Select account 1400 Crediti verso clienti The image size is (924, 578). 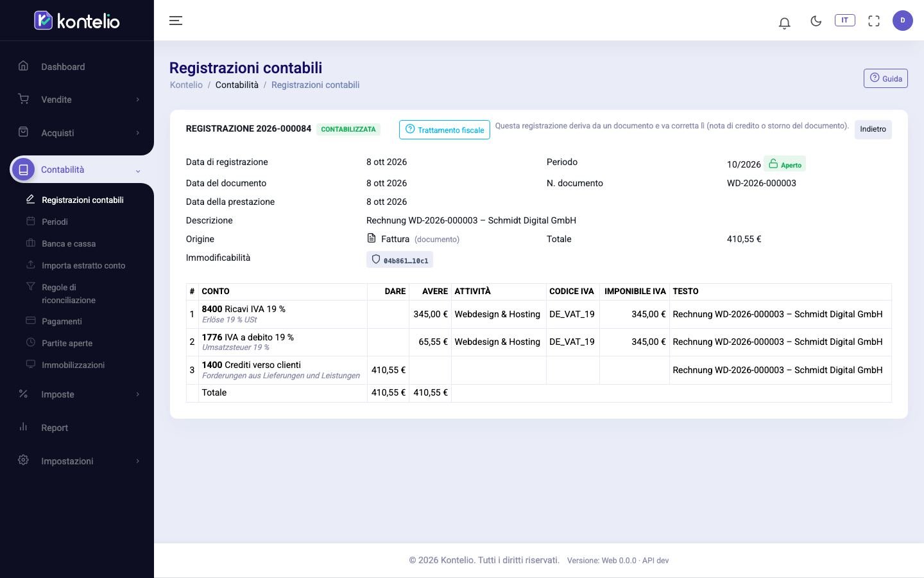coord(252,365)
